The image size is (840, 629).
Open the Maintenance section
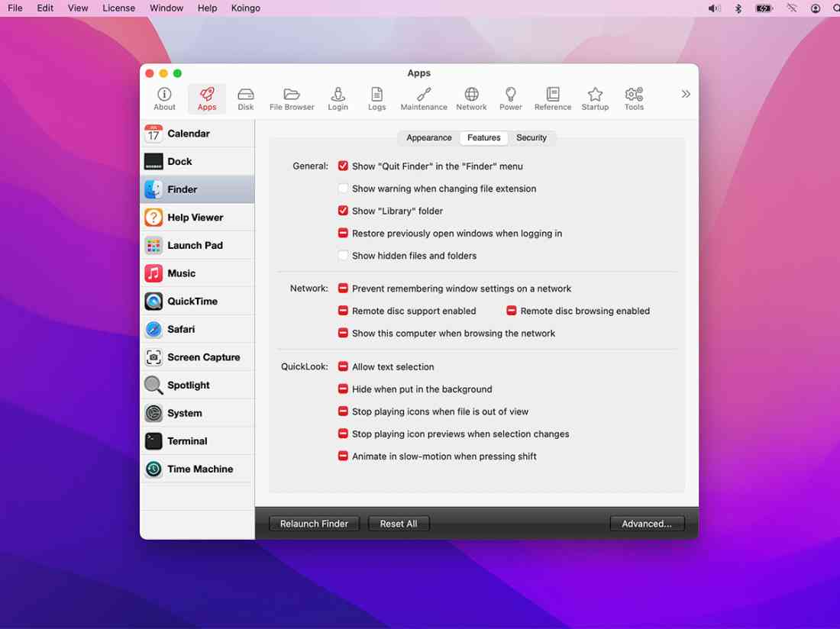[x=423, y=98]
